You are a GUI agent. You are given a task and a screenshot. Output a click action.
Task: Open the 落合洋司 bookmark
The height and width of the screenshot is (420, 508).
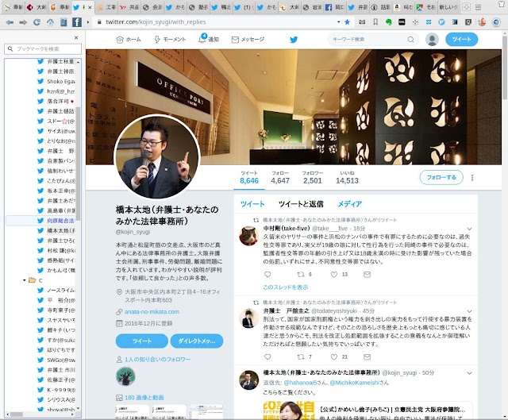coord(56,101)
